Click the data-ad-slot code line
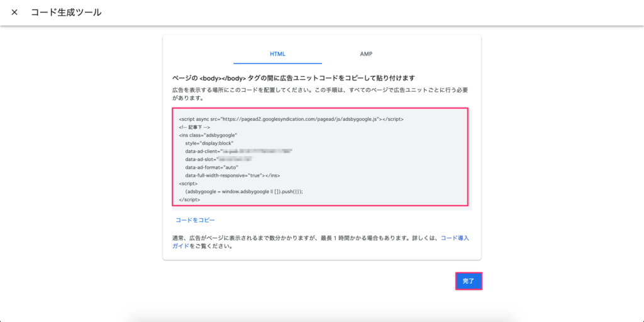Screen dimensions: 644x322 [x=218, y=159]
